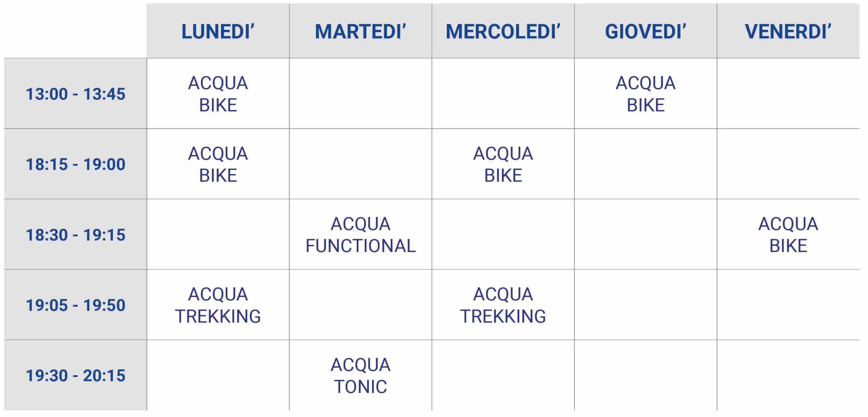Select the 19:30 - 20:15 time slot

[75, 375]
